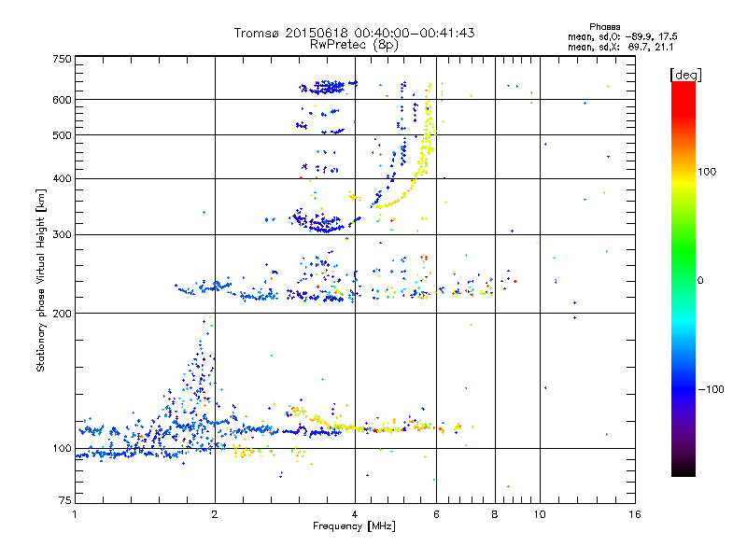The width and height of the screenshot is (747, 560).
Task: Click the y-axis '100' tick label
Action: (x=62, y=449)
